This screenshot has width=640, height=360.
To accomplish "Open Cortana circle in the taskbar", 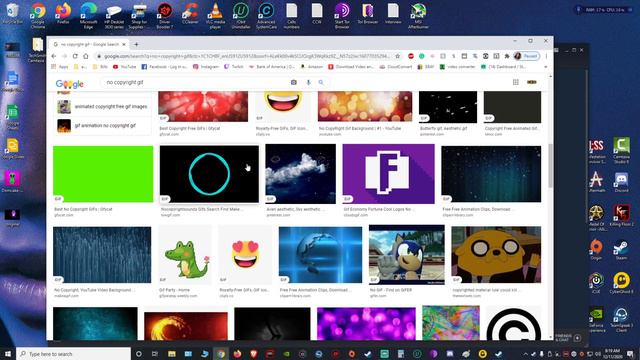I will (139, 354).
